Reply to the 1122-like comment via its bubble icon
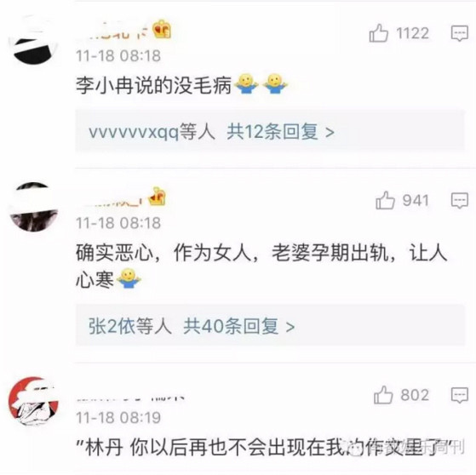The image size is (476, 475). [x=459, y=33]
